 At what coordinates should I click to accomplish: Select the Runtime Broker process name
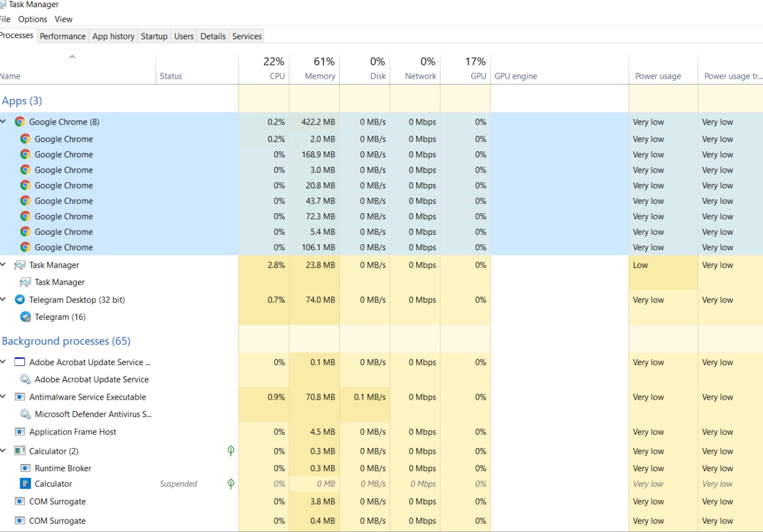(63, 468)
